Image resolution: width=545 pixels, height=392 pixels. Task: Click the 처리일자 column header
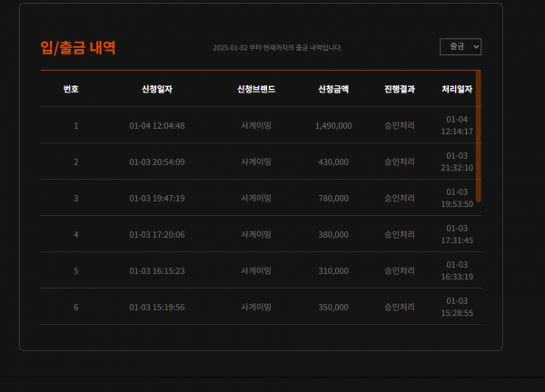[457, 89]
